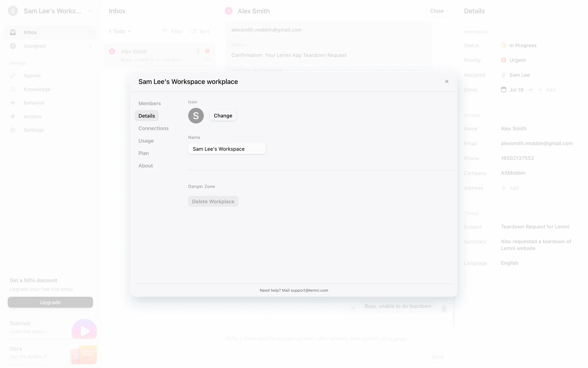
Task: Click the Settings icon in sidebar
Action: pos(13,130)
